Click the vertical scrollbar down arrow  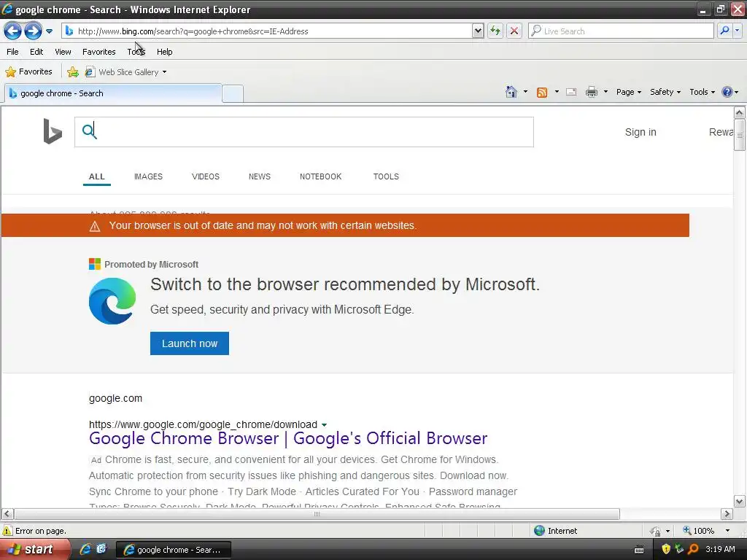coord(740,501)
